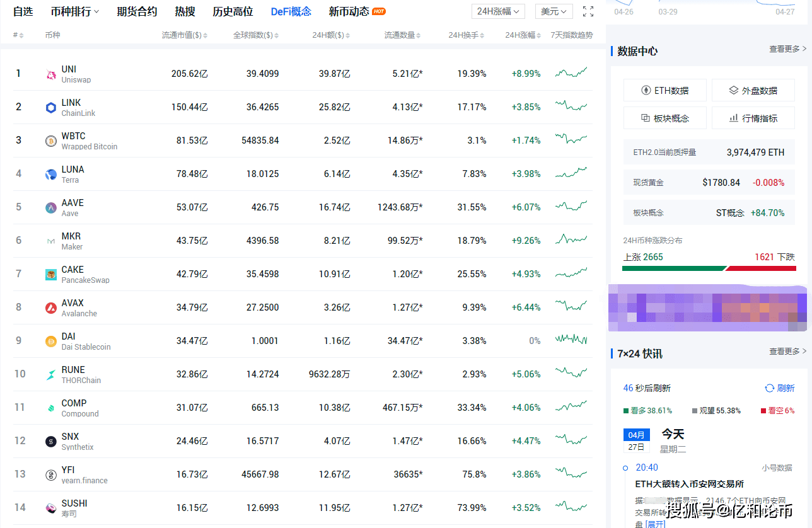Image resolution: width=812 pixels, height=528 pixels.
Task: Toggle fullscreen with the expand icon
Action: point(588,11)
